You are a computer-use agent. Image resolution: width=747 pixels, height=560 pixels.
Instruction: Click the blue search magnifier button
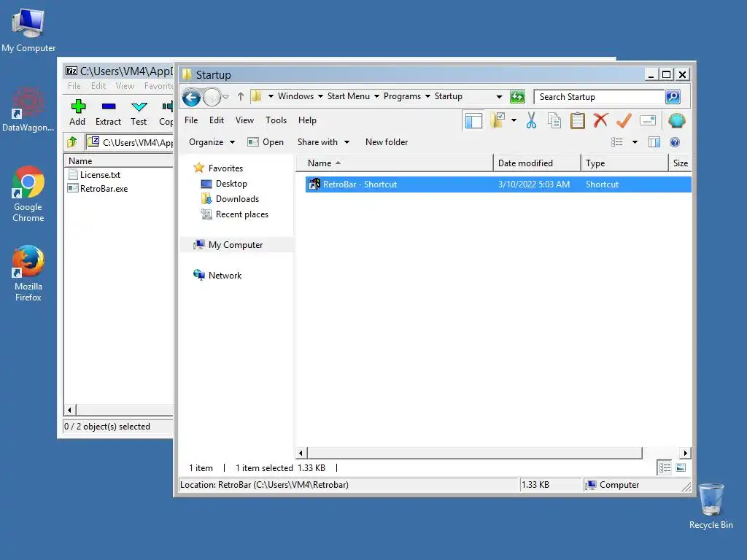[x=673, y=97]
